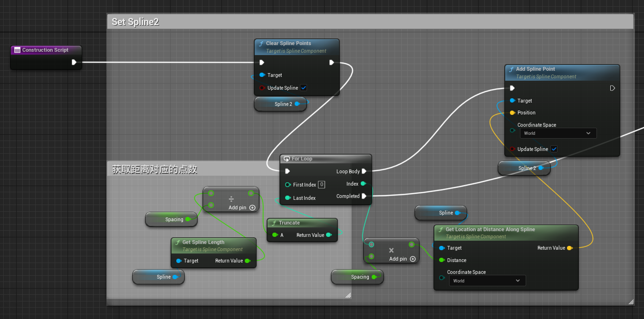
Task: Click First Index value field on For Loop
Action: point(322,185)
